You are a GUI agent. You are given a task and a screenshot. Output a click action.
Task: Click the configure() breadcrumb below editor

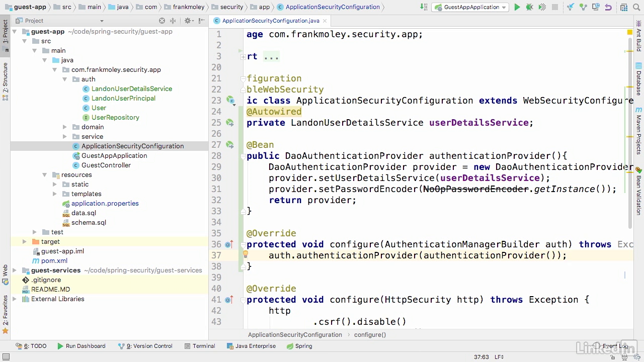(370, 335)
